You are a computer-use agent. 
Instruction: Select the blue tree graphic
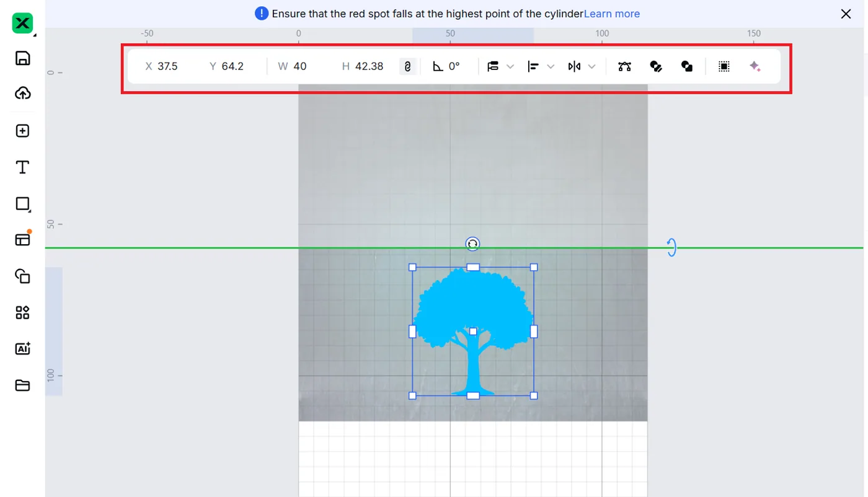(x=473, y=332)
